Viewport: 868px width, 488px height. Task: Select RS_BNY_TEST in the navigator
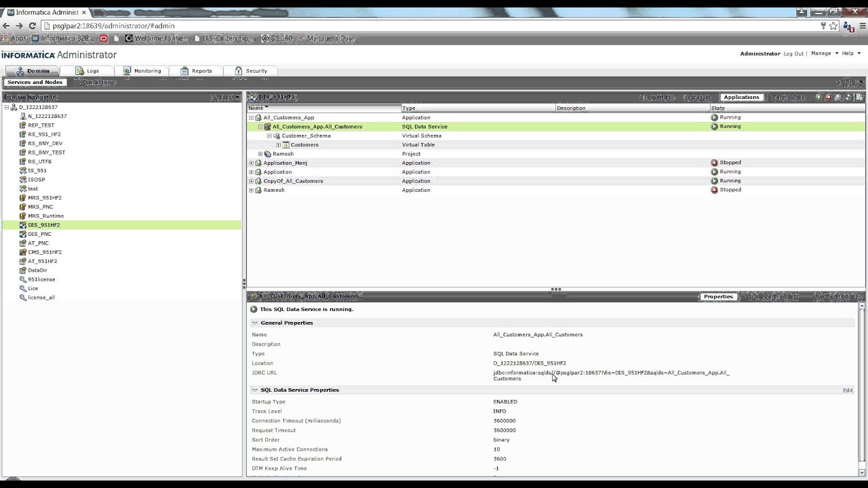click(46, 152)
